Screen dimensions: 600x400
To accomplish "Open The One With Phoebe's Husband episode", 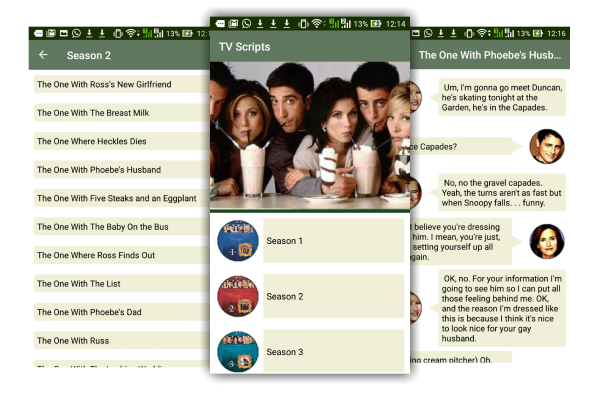I will [x=122, y=170].
